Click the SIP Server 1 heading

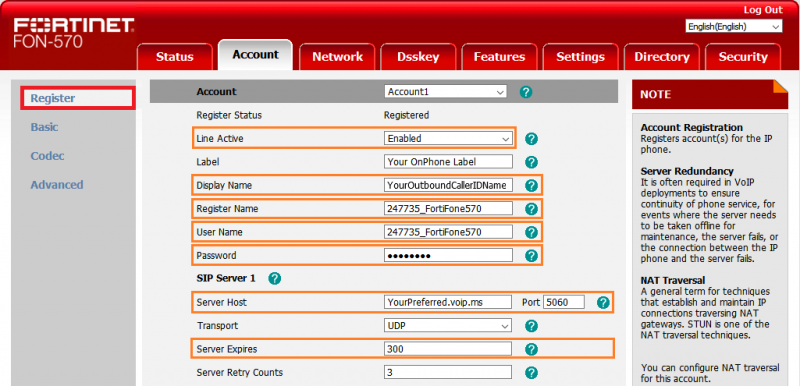(226, 278)
